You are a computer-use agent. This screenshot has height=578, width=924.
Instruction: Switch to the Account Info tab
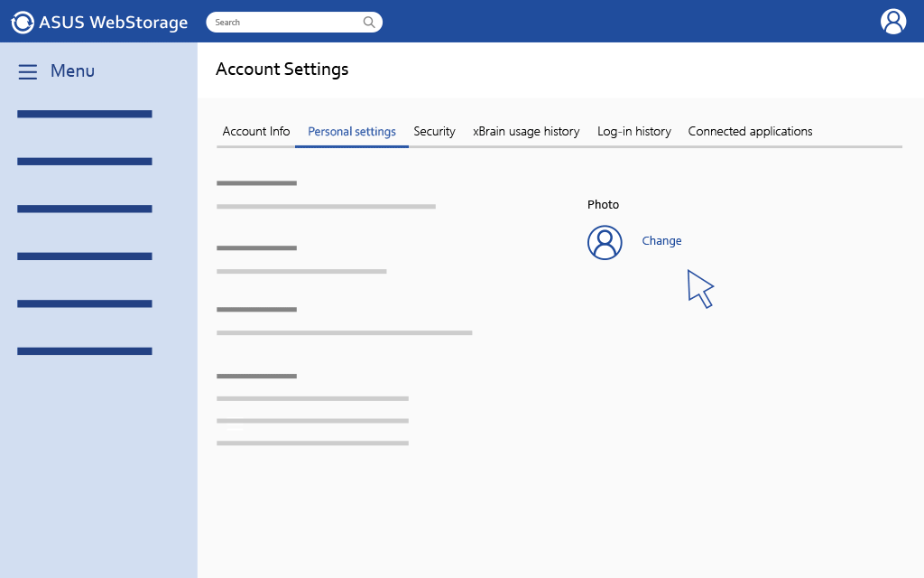pos(256,132)
